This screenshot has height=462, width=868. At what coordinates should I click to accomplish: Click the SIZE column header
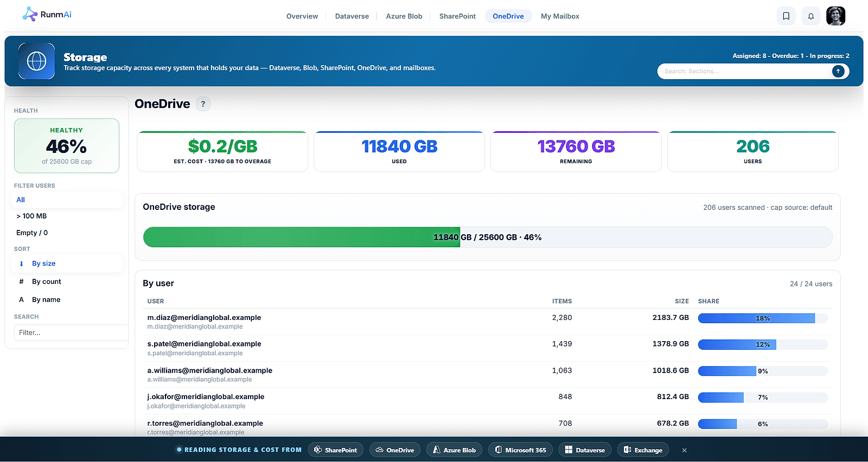[x=682, y=301]
